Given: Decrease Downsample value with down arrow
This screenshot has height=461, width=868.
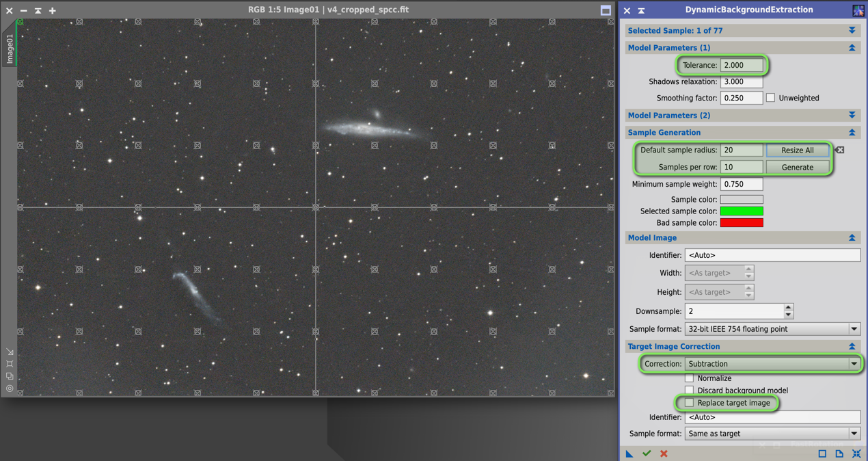Looking at the screenshot, I should click(x=788, y=315).
